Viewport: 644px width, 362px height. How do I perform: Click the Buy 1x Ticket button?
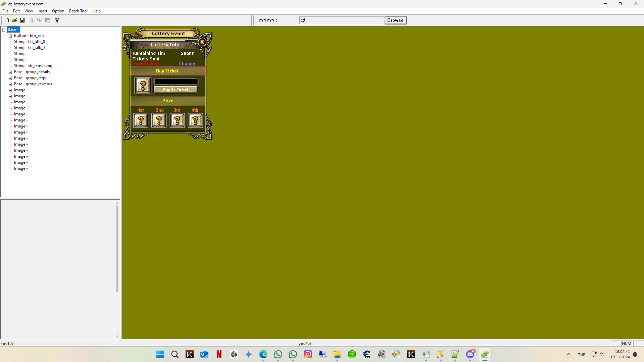click(176, 90)
